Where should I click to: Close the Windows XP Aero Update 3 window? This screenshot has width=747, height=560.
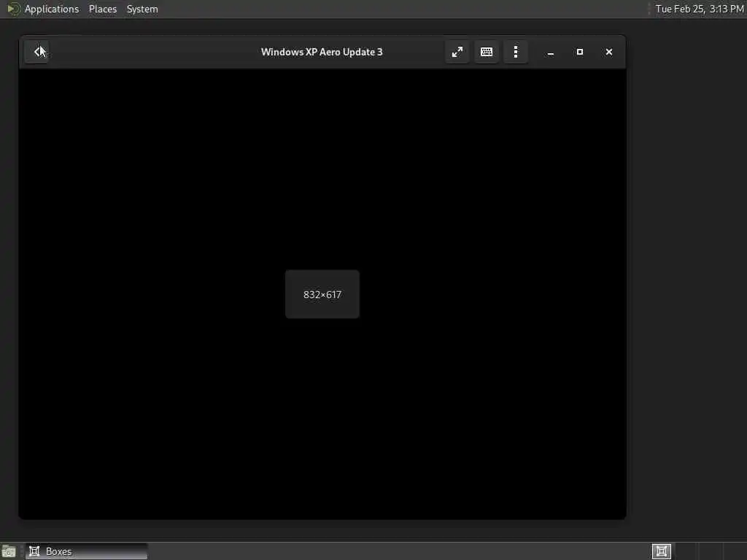(x=609, y=52)
